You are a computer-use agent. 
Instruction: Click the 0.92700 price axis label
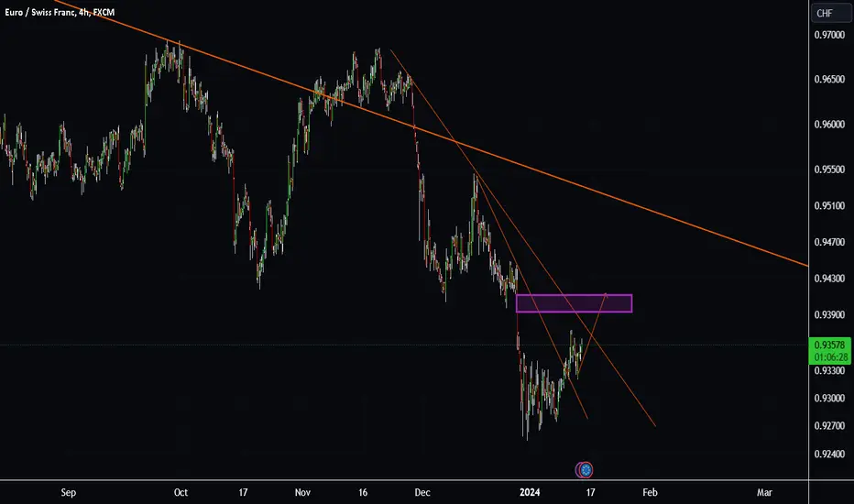click(x=829, y=426)
